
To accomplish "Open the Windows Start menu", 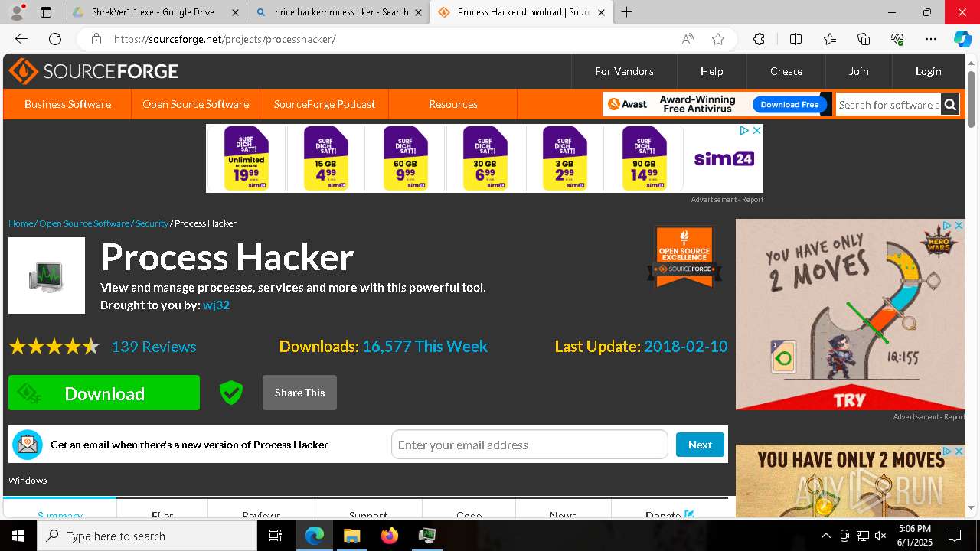I will coord(18,536).
